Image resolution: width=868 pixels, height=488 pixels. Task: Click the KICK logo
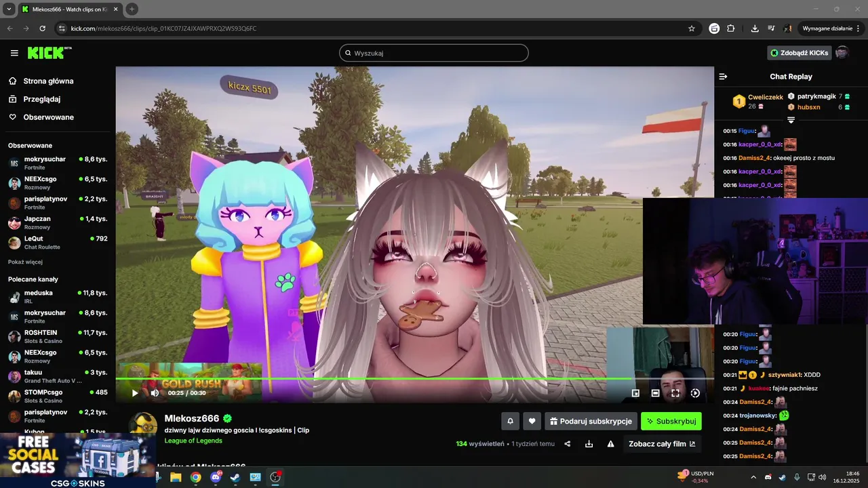coord(49,53)
